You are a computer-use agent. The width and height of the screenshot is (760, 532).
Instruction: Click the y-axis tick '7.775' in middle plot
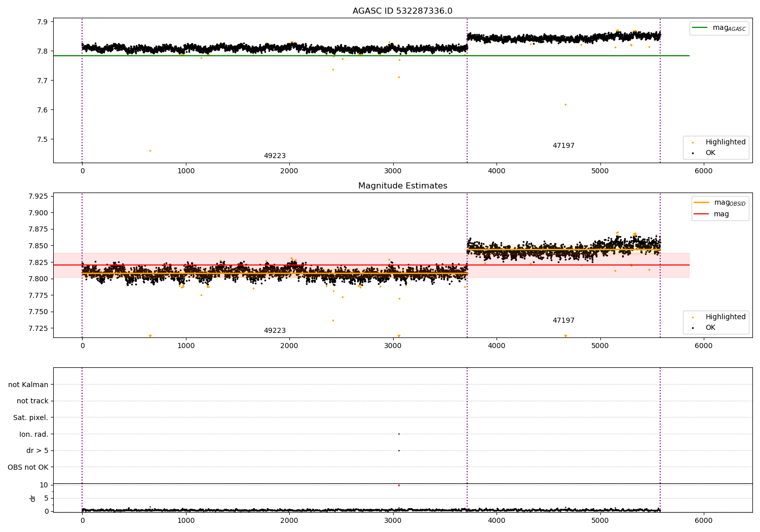38,295
